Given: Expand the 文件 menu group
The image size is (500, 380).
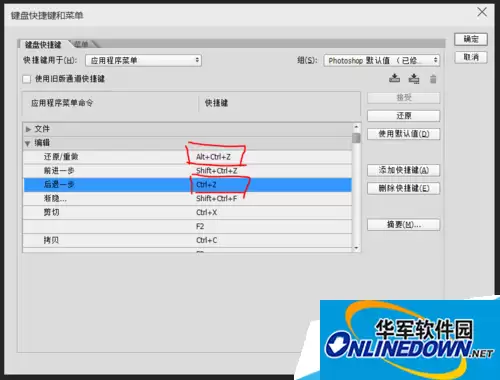Looking at the screenshot, I should point(28,129).
